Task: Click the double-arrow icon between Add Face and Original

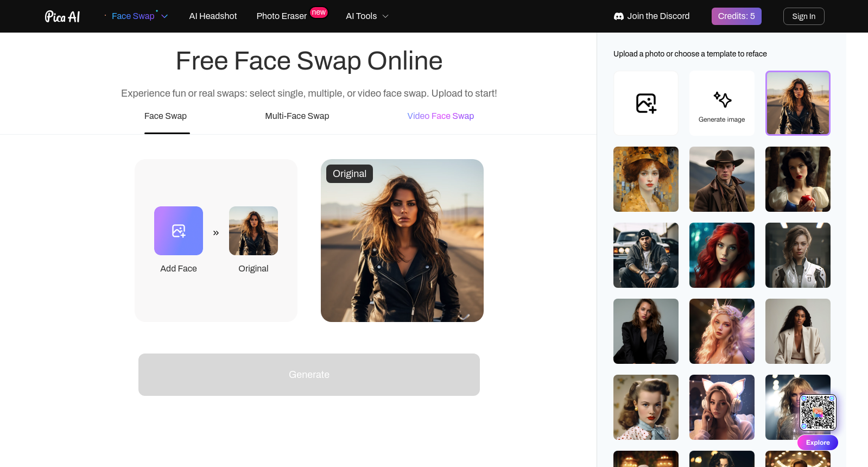Action: tap(216, 233)
